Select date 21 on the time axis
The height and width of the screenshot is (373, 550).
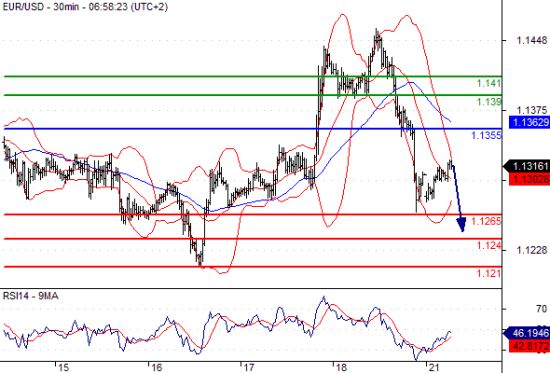click(x=434, y=368)
